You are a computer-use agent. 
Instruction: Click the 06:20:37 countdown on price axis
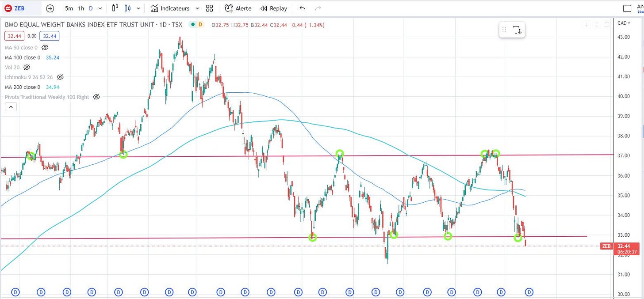[627, 252]
